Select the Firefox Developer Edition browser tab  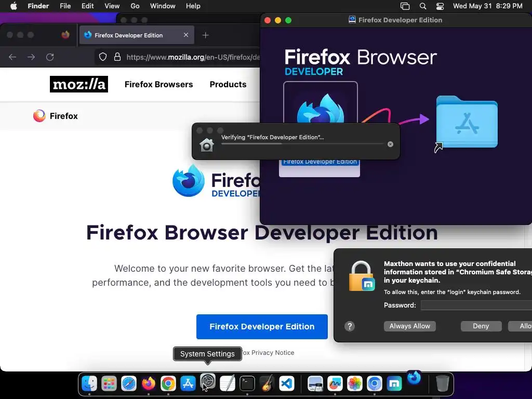(x=137, y=35)
